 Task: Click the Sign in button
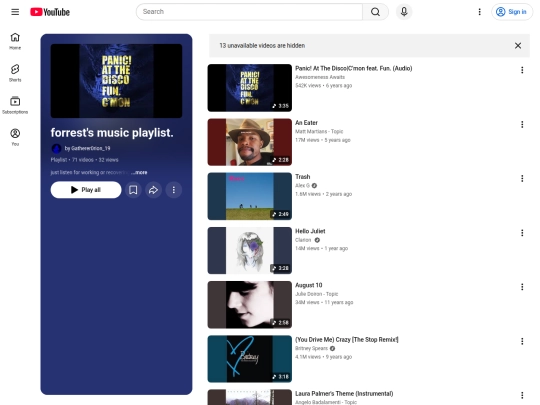pos(511,12)
